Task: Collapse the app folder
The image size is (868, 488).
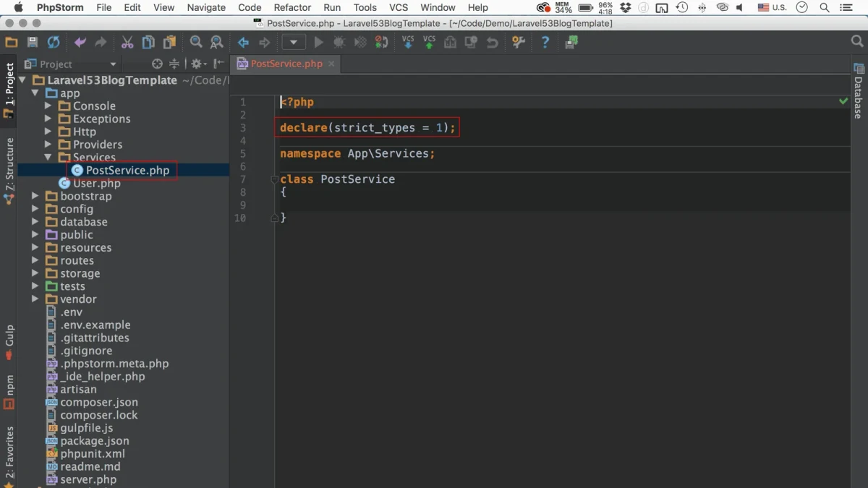Action: click(35, 93)
